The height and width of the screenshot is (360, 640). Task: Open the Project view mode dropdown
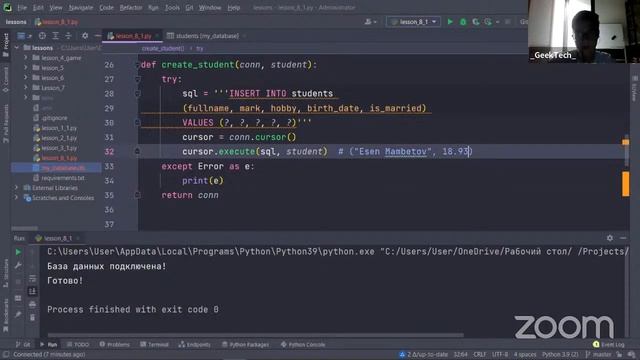24,36
